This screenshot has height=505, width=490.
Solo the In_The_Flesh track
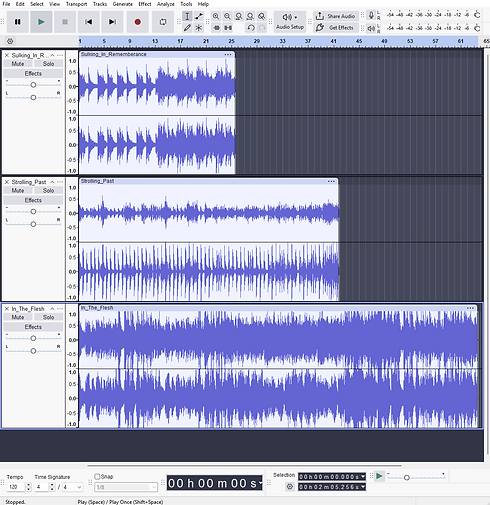(48, 317)
